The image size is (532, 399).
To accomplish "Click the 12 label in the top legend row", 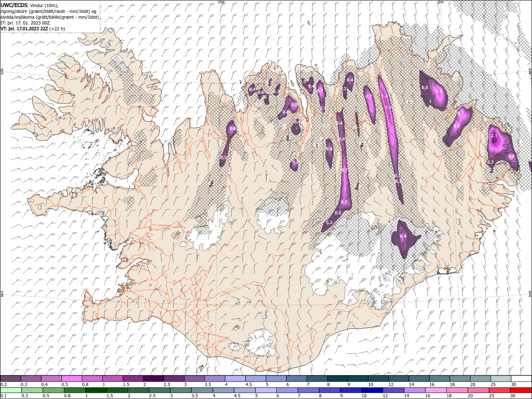I will click(x=391, y=384).
